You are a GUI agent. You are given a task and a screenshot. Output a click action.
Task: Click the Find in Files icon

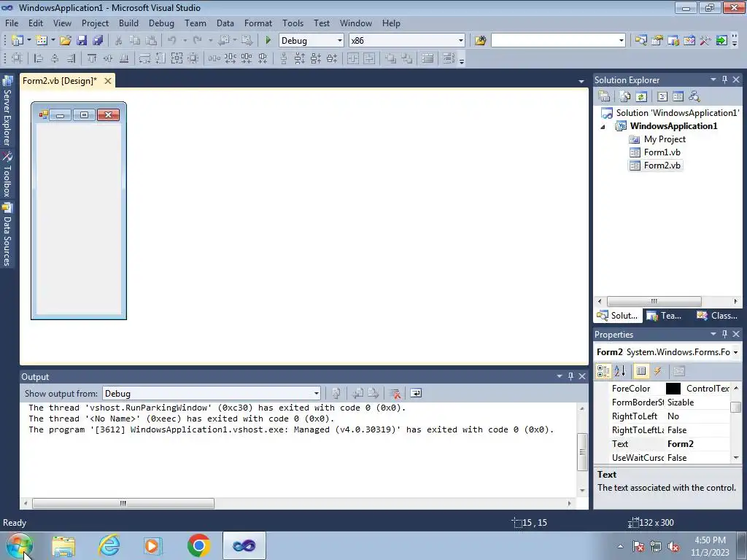(480, 41)
